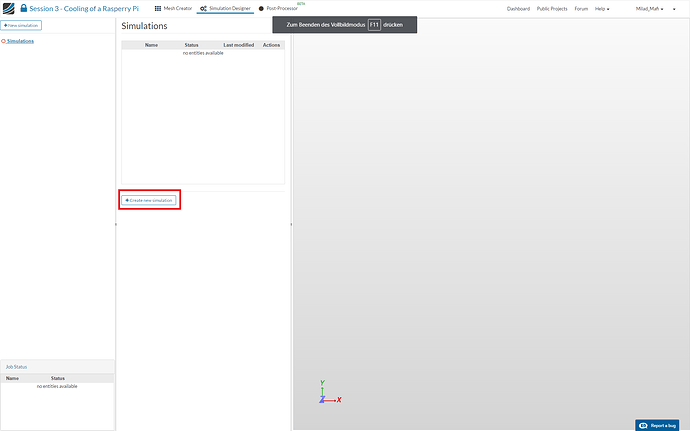
Task: Go to the Dashboard
Action: pos(518,9)
